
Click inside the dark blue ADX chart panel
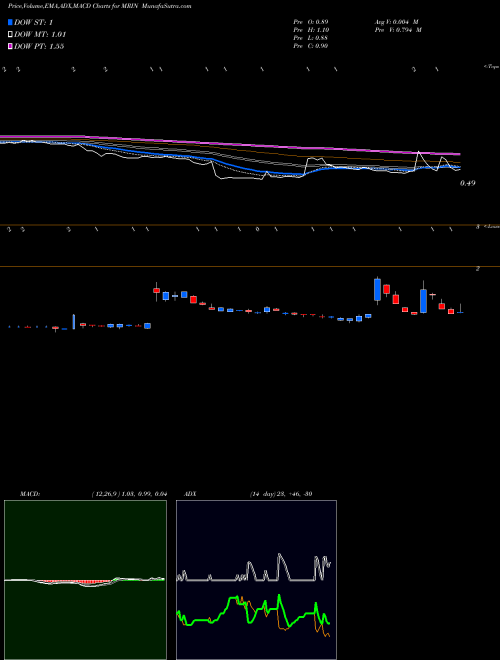click(256, 580)
